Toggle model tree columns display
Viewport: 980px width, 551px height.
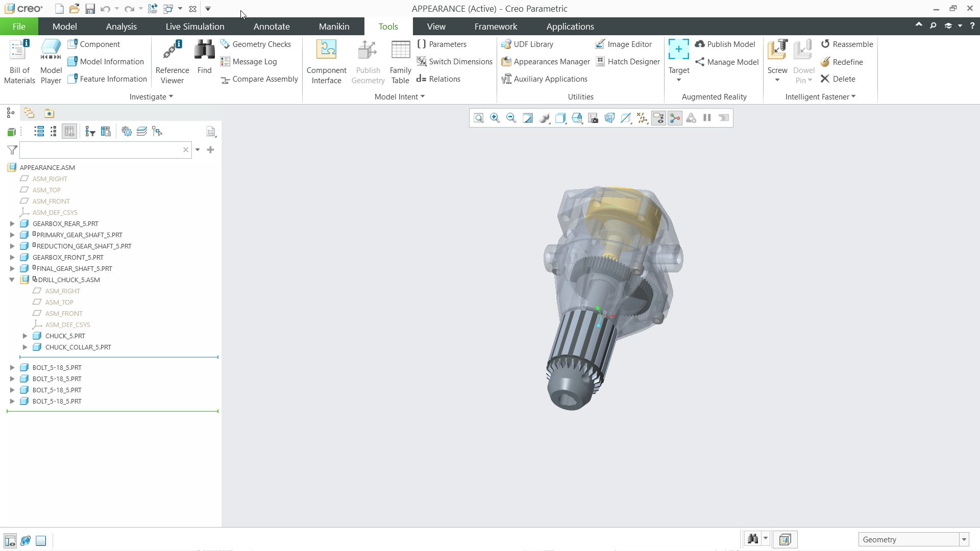69,132
